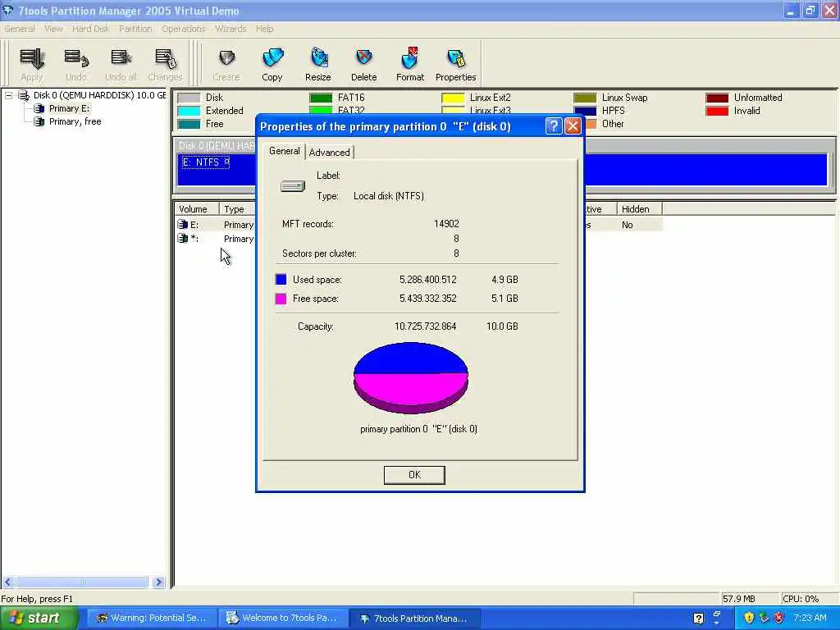Click the red Invalid legend swatch
The width and height of the screenshot is (840, 630).
pos(717,111)
